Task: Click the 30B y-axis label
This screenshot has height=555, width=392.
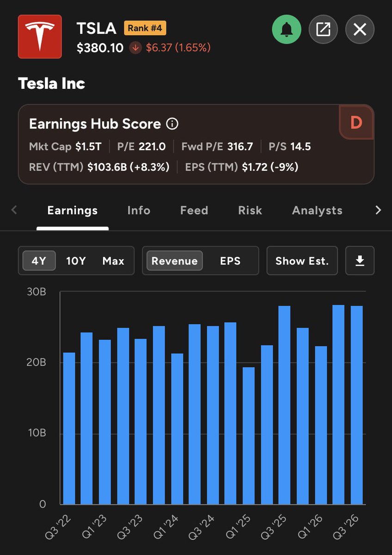Action: click(36, 292)
